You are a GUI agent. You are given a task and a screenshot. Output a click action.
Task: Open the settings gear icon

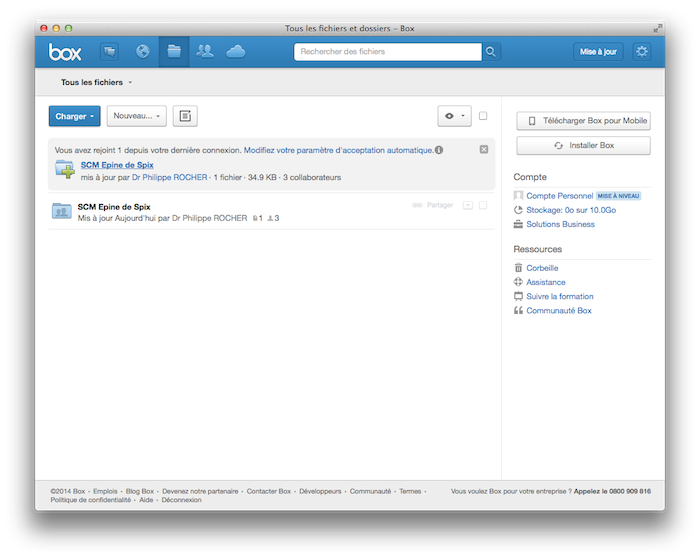pos(641,52)
